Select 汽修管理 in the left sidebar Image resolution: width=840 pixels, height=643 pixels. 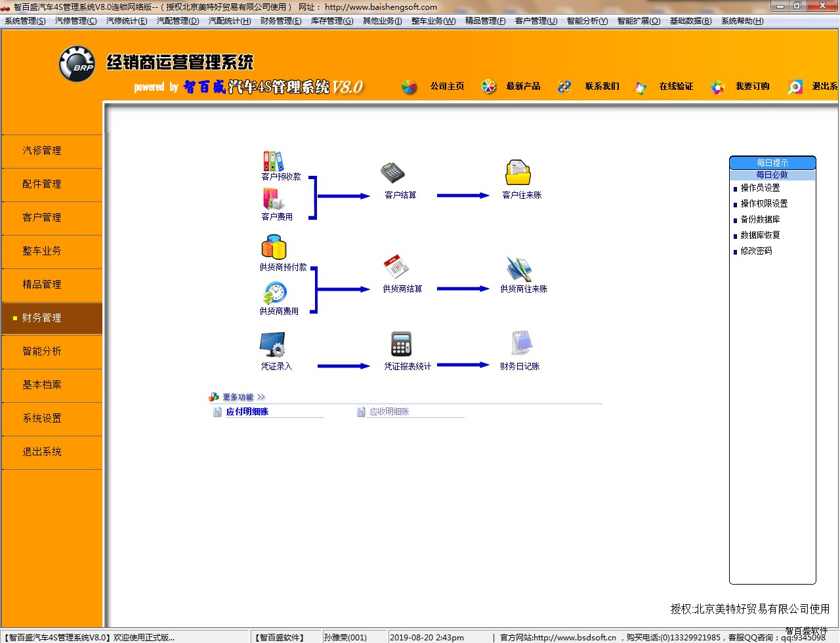52,151
